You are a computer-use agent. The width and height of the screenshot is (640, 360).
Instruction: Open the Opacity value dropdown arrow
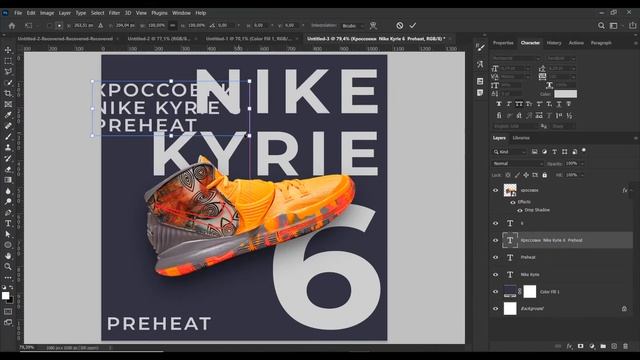point(582,164)
